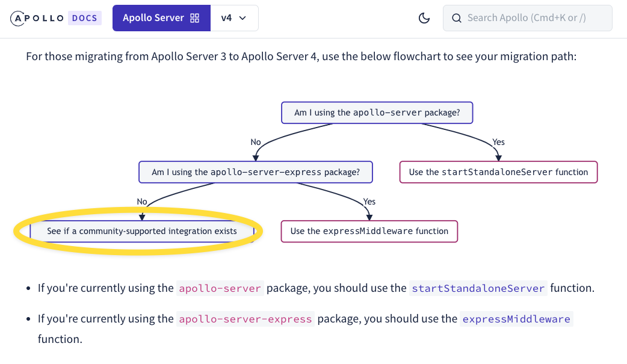The image size is (627, 364).
Task: Click the No label above community-supported node
Action: (142, 202)
